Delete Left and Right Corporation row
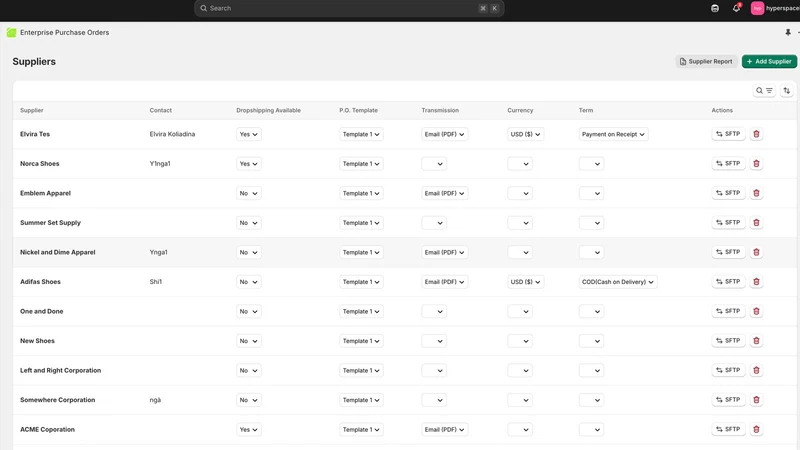This screenshot has width=800, height=450. click(x=756, y=370)
